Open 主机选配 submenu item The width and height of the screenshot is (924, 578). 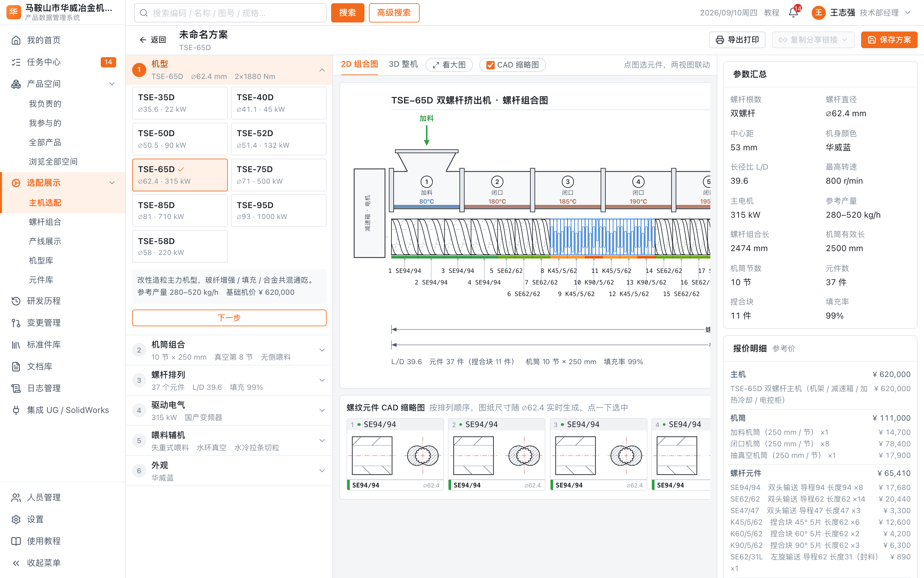(x=45, y=203)
